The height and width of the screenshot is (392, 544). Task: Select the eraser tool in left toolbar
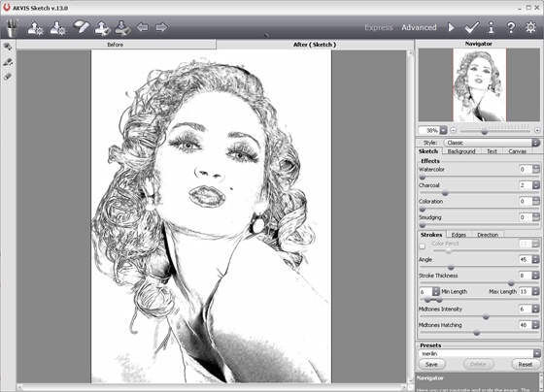[8, 77]
